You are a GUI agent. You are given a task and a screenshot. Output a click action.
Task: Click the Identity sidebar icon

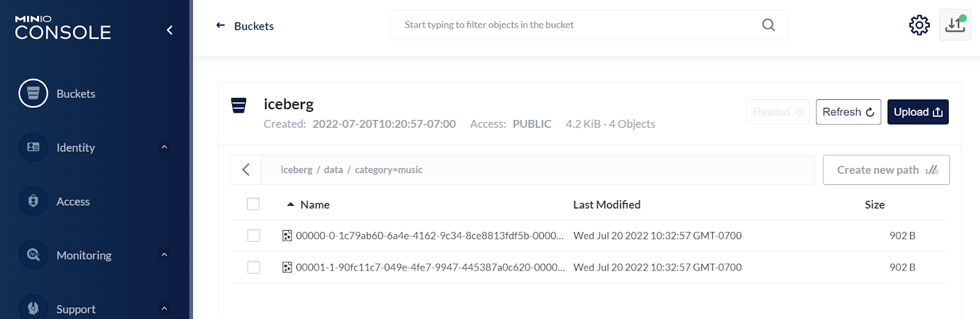[x=33, y=148]
